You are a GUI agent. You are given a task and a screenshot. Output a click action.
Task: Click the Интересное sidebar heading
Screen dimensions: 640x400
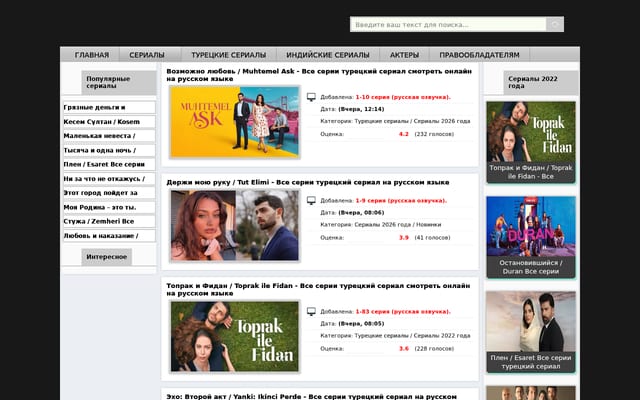(x=107, y=257)
